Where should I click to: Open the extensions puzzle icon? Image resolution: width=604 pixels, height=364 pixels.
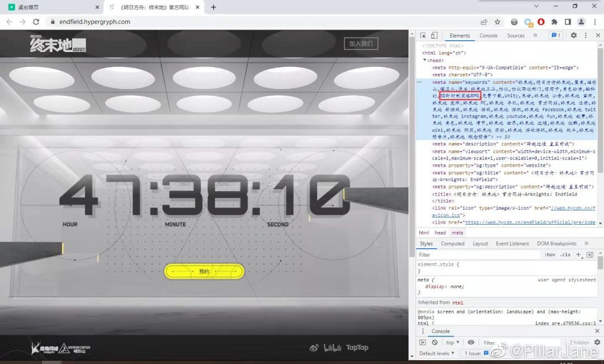(x=554, y=22)
